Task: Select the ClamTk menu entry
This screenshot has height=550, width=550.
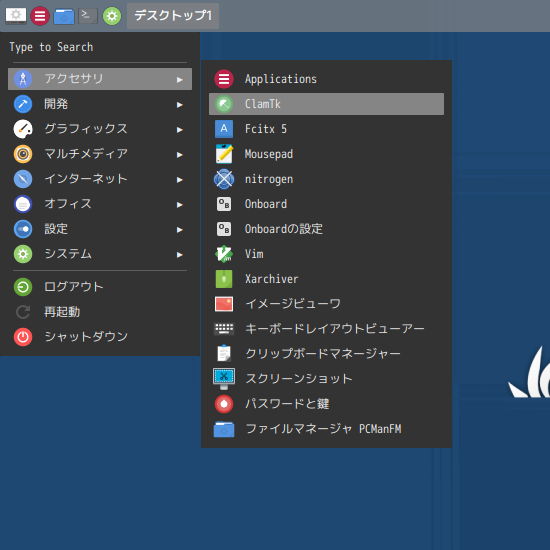Action: (326, 104)
